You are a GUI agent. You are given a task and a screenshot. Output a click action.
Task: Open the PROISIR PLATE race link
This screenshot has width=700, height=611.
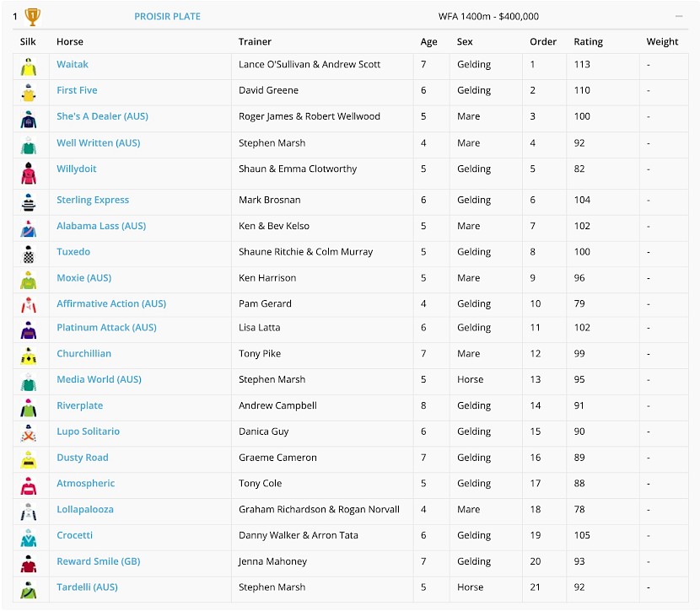point(168,17)
